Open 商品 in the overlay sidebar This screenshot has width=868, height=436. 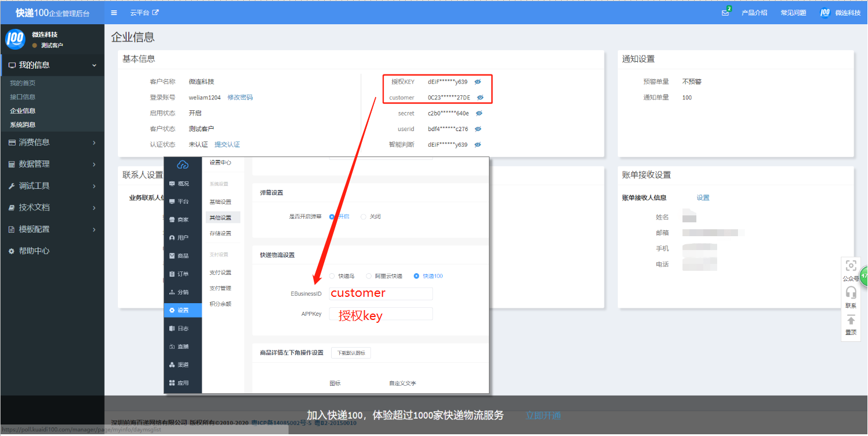183,256
